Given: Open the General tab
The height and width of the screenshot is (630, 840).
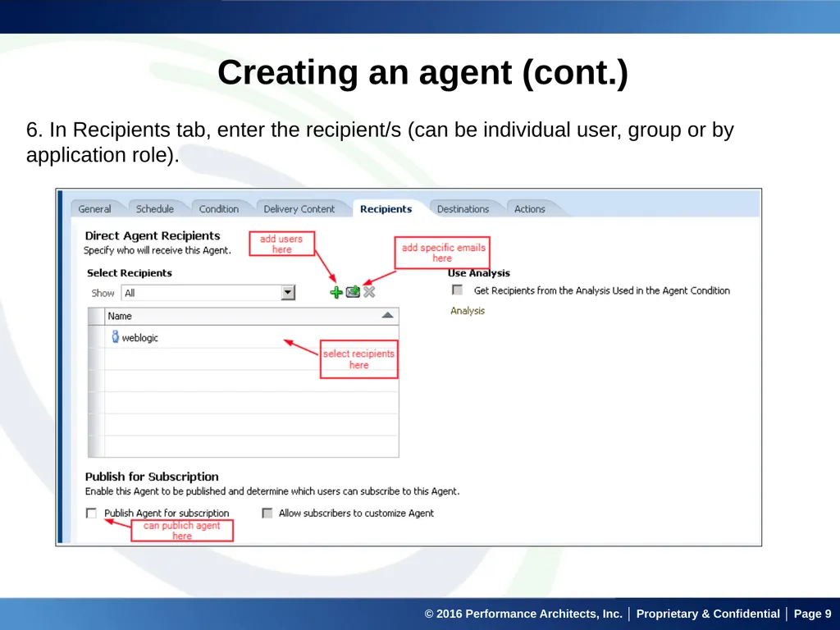Looking at the screenshot, I should click(x=95, y=209).
